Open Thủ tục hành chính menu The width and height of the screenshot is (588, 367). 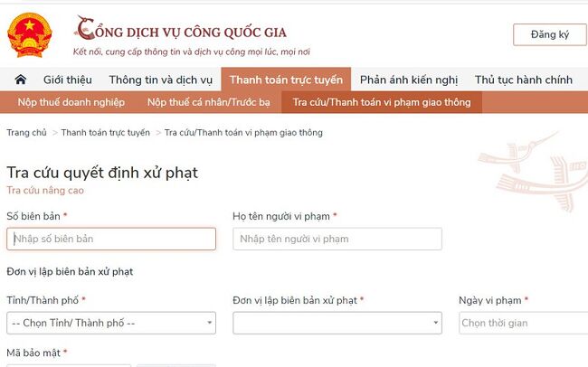pyautogui.click(x=523, y=80)
